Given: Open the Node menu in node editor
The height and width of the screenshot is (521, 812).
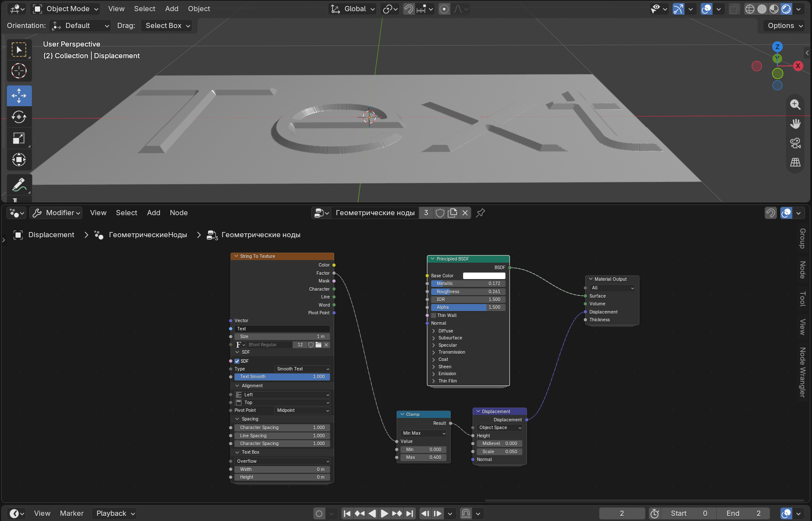Looking at the screenshot, I should point(179,213).
